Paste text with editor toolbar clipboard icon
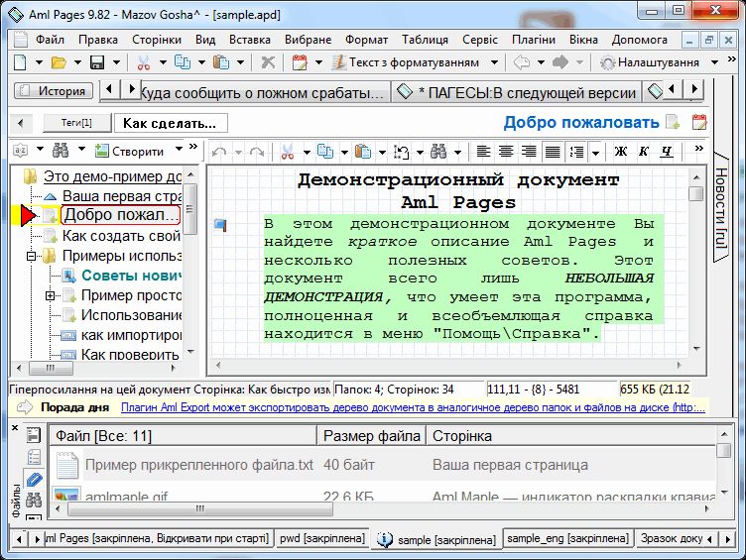The height and width of the screenshot is (560, 746). (x=363, y=152)
